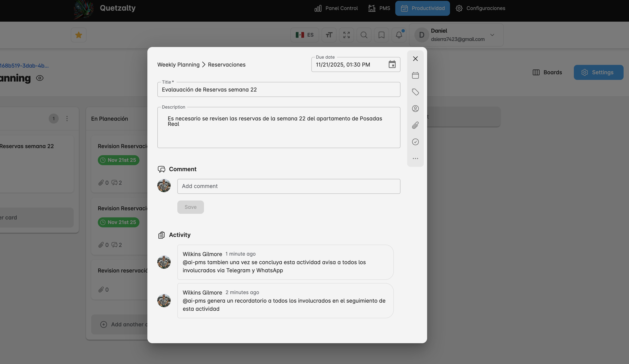The height and width of the screenshot is (364, 629).
Task: Click the Add comment input field
Action: tap(288, 186)
